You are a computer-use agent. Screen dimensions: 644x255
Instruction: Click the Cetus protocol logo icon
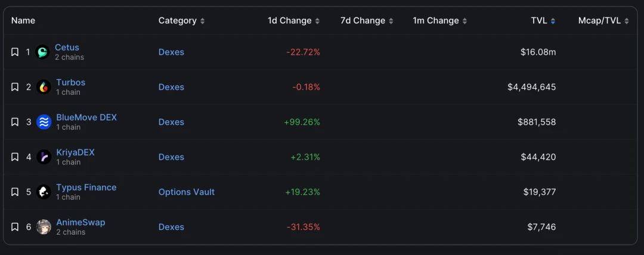coord(43,52)
